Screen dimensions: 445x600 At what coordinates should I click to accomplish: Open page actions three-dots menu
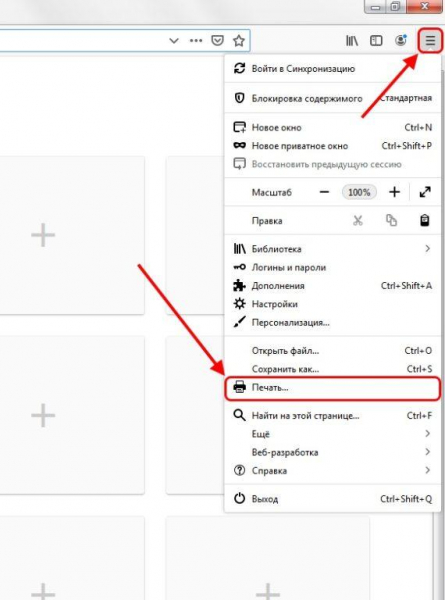coord(196,40)
